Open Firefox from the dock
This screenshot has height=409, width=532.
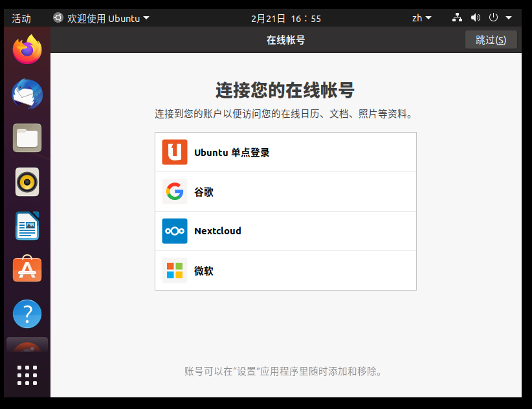(27, 50)
